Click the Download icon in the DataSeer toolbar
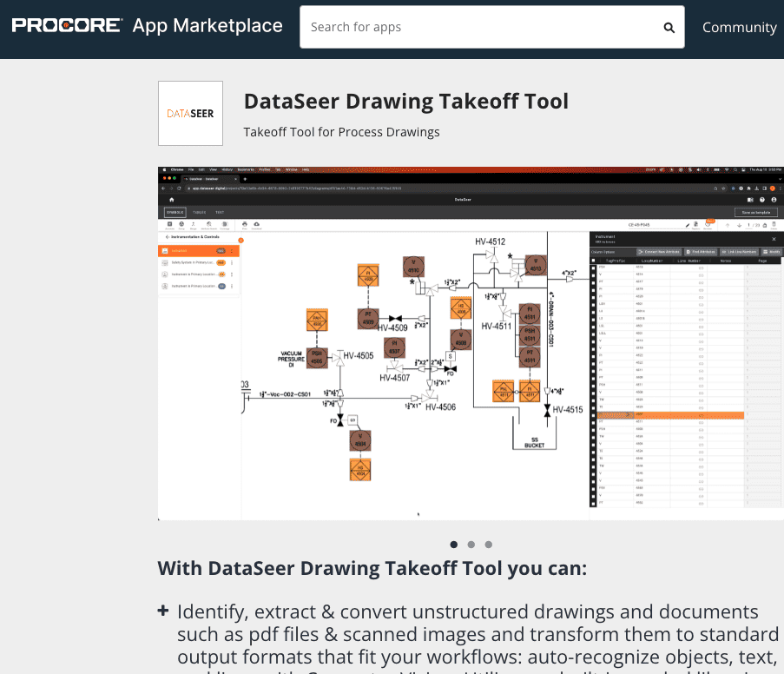784x674 pixels. [256, 225]
